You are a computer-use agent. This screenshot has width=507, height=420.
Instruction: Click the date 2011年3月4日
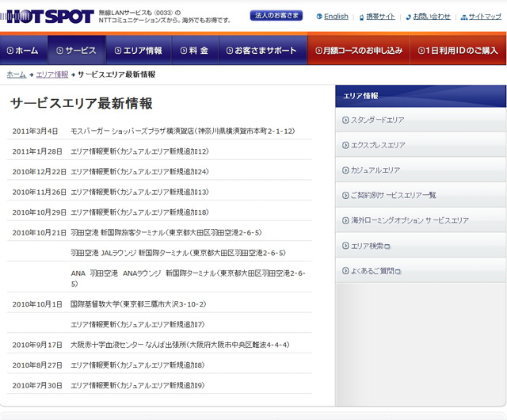click(35, 132)
